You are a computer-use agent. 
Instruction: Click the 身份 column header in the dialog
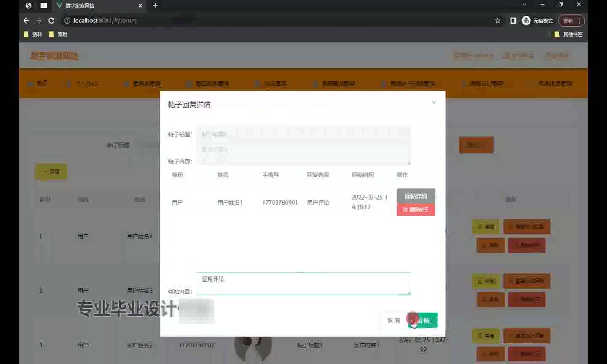(x=177, y=175)
